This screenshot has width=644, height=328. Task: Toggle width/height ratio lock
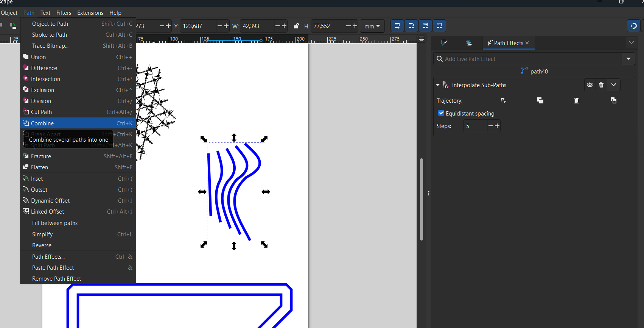pyautogui.click(x=296, y=26)
